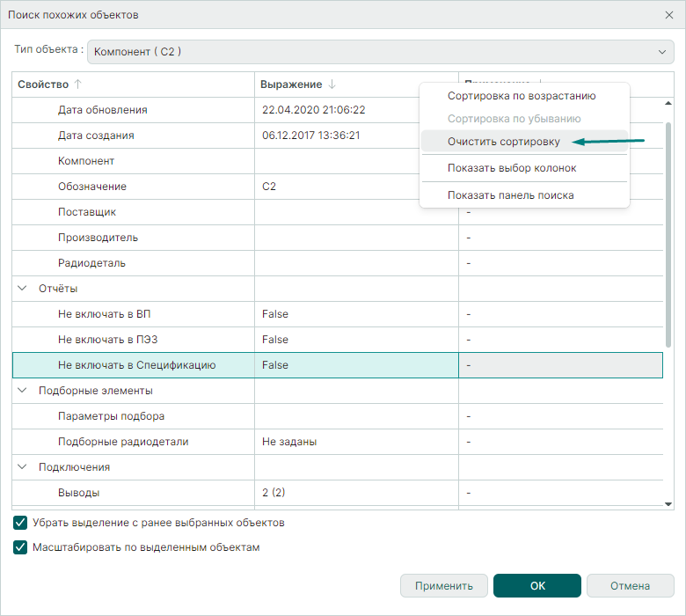Screen dimensions: 686x616
Task: Select Показать выбор колонок menu entry
Action: 512,168
